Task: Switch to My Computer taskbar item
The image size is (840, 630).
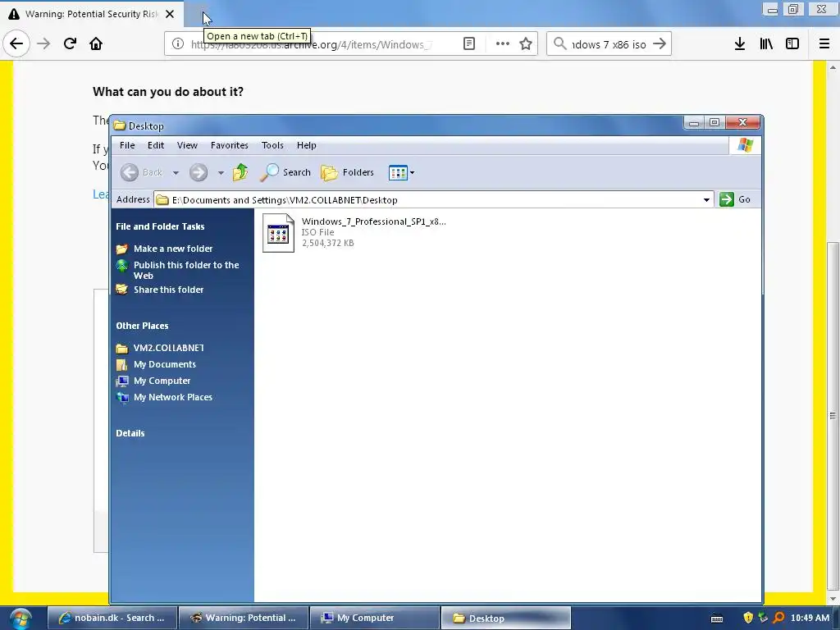Action: point(374,618)
